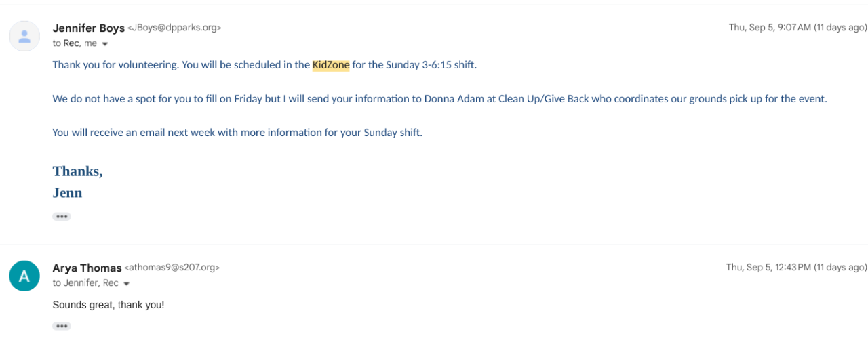868x357 pixels.
Task: Click the "Jenn" signature name
Action: tap(67, 193)
